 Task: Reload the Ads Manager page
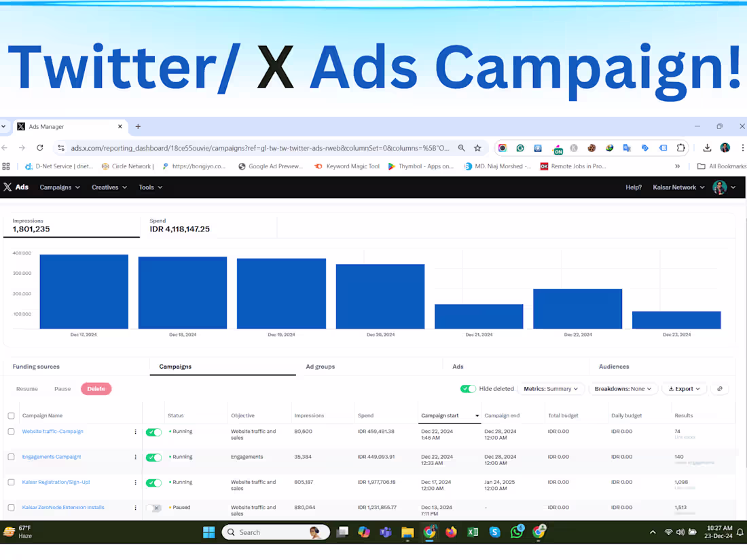(40, 148)
